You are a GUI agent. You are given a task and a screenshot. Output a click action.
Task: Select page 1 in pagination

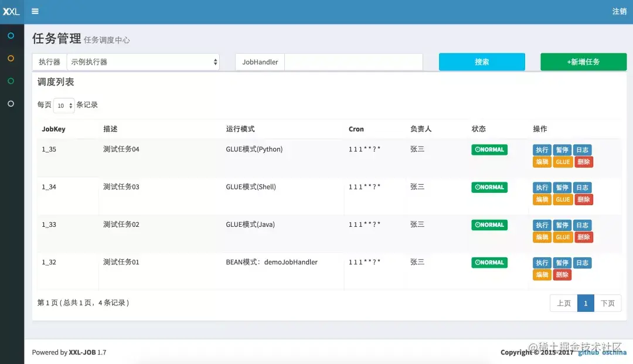pos(586,303)
